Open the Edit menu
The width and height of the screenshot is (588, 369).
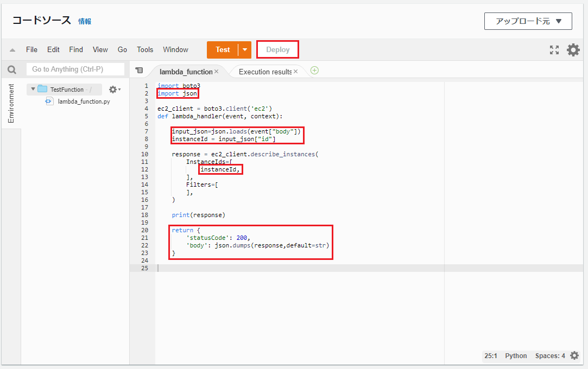click(53, 49)
